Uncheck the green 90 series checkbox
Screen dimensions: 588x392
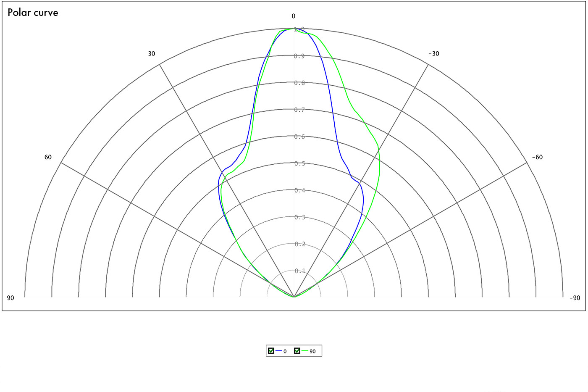(x=297, y=351)
